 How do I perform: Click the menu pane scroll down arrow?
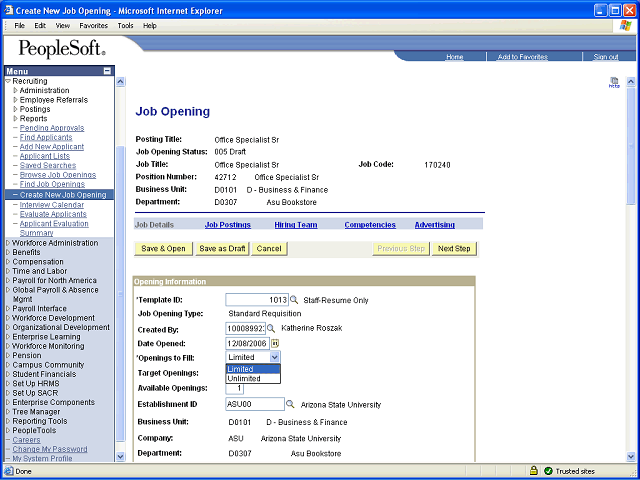click(120, 457)
